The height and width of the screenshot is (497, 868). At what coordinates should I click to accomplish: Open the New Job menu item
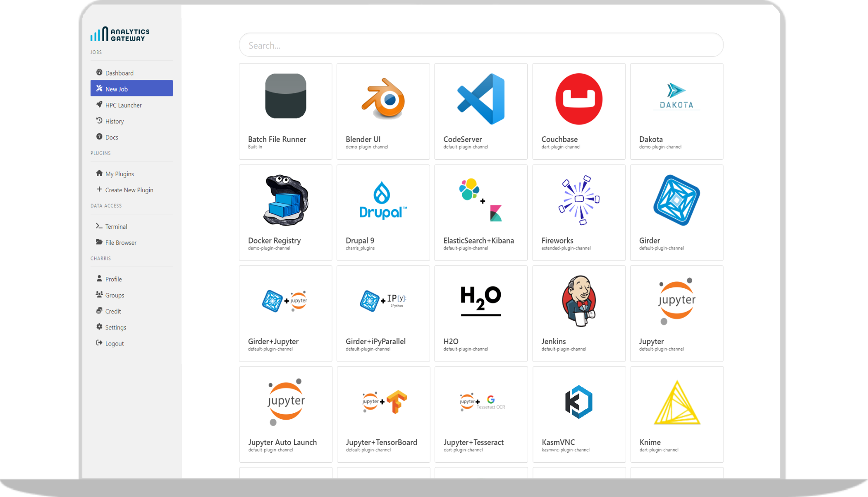click(132, 89)
